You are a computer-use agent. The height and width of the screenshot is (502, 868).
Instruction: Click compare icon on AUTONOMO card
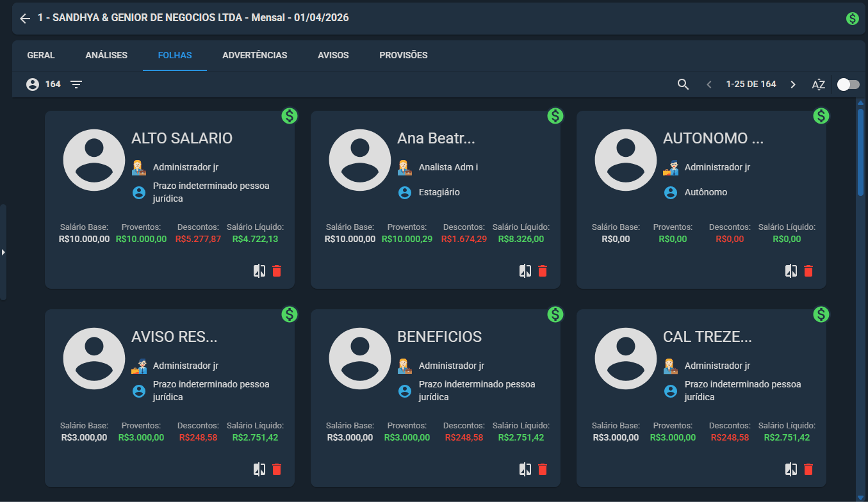791,271
